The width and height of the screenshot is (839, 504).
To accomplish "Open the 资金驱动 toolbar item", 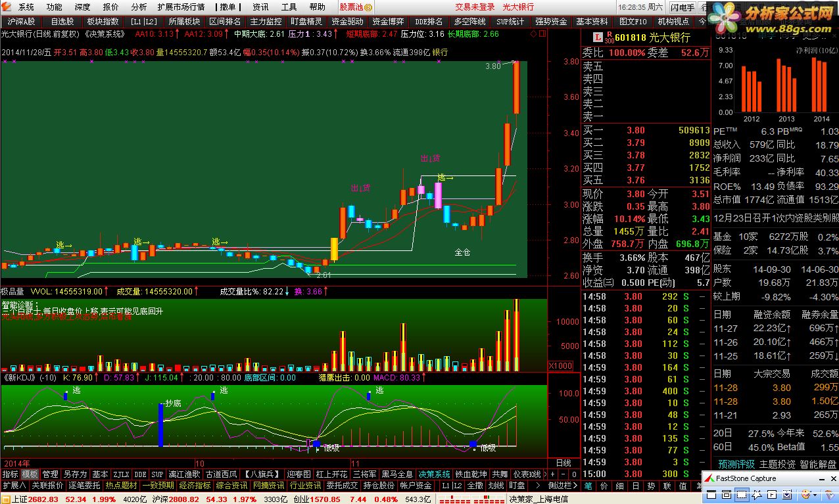I will click(x=347, y=21).
